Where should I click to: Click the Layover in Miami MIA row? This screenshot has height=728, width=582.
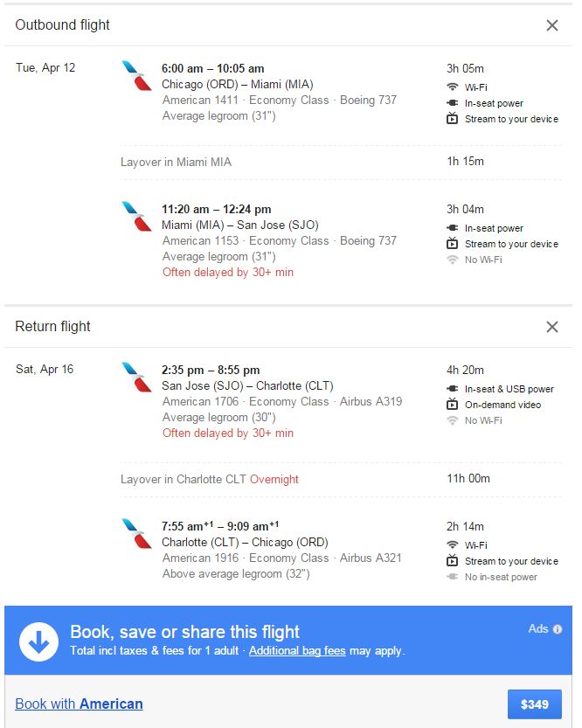(x=176, y=162)
